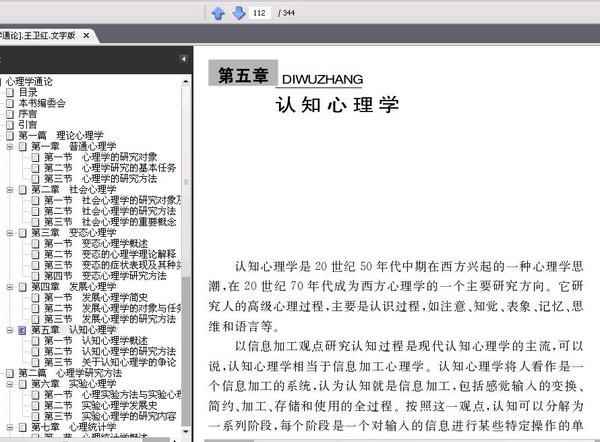
Task: Click bookmark icon beside 引言
Action: pos(10,125)
